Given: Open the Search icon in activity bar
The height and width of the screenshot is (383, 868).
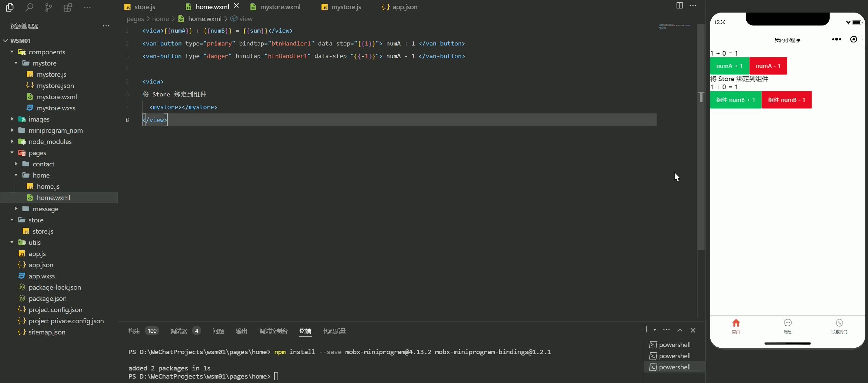Looking at the screenshot, I should click(29, 7).
